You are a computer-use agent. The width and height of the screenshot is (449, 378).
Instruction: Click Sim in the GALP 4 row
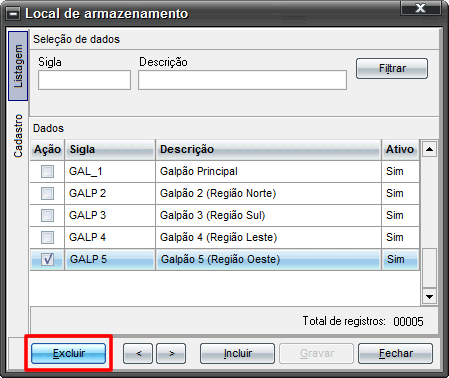[395, 237]
